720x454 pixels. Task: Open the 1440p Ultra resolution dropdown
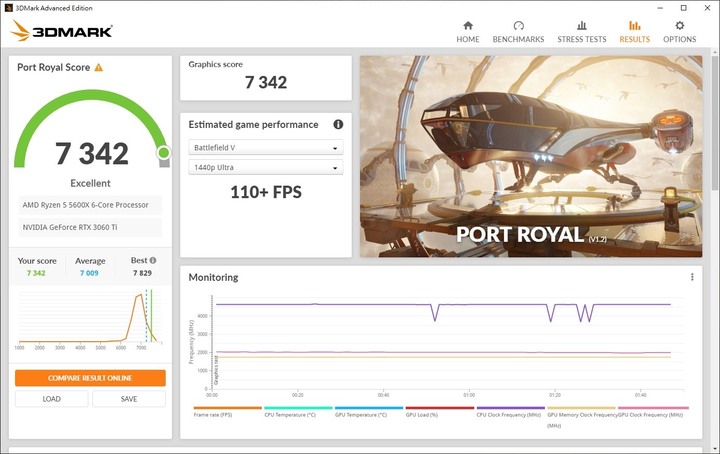pos(265,168)
